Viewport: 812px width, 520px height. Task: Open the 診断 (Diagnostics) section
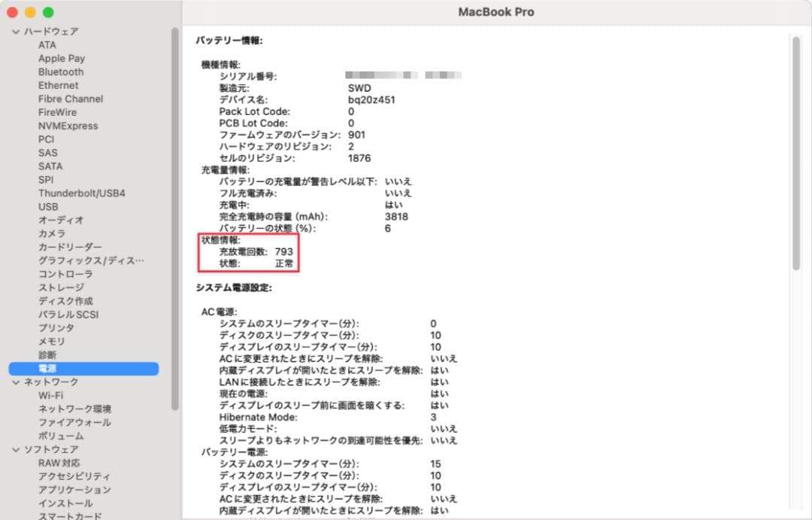[x=46, y=354]
